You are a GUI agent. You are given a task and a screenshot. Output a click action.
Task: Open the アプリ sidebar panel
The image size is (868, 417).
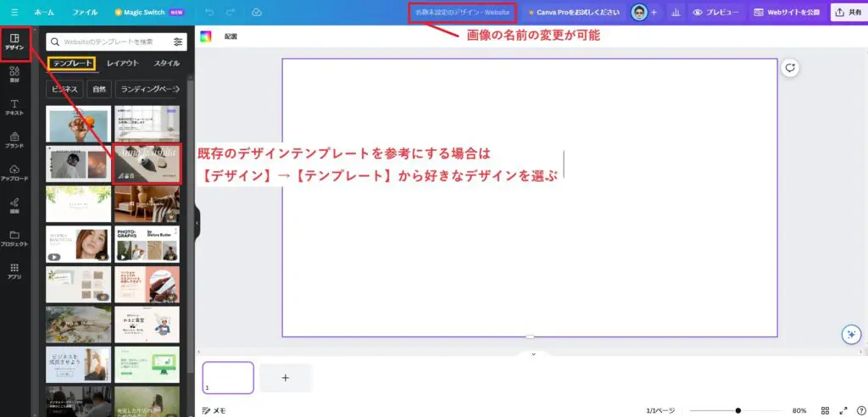coord(14,271)
